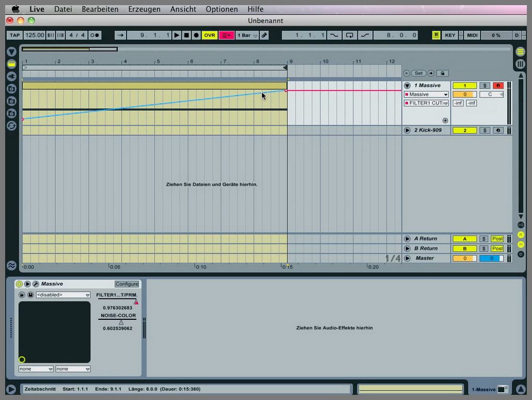Viewport: 532px width, 400px height.
Task: Toggle the Loop switch
Action: (x=350, y=35)
